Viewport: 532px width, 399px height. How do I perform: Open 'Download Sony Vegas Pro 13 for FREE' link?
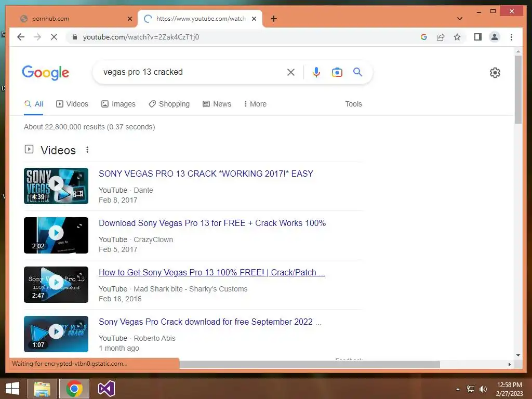pos(212,223)
